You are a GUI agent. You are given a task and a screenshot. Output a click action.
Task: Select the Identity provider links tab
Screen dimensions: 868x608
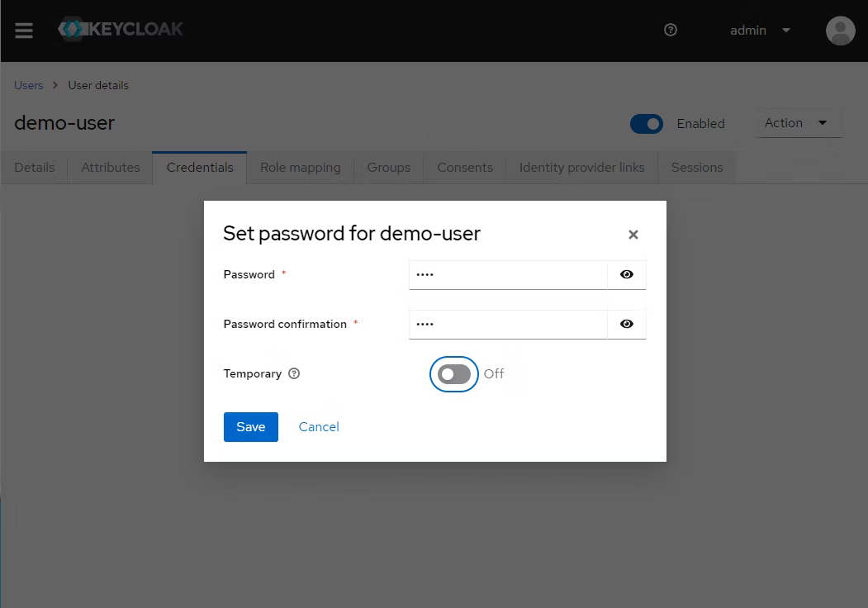coord(581,168)
